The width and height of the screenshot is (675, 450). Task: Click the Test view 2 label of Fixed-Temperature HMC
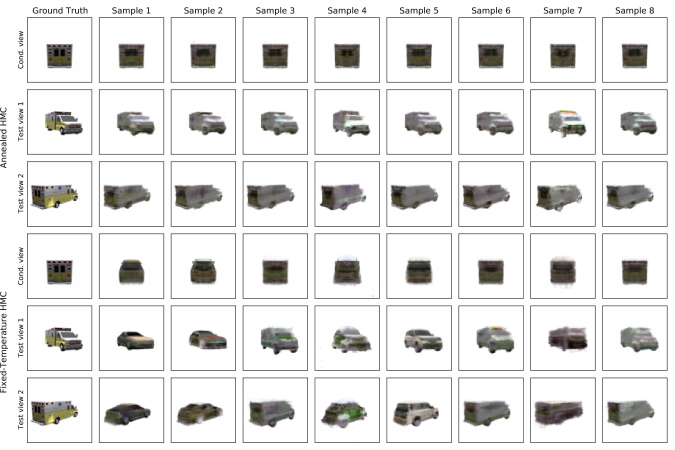(x=21, y=410)
